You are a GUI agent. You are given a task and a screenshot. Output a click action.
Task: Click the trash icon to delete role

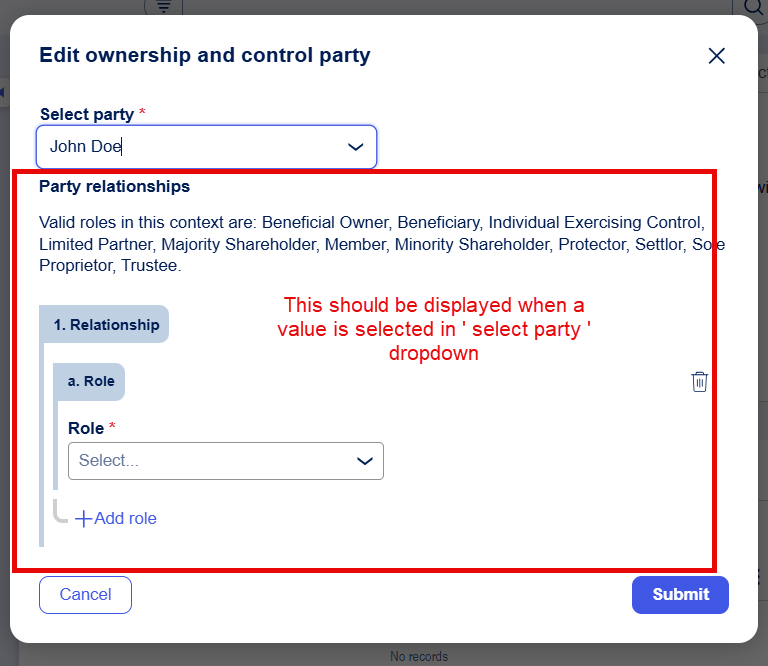tap(700, 381)
